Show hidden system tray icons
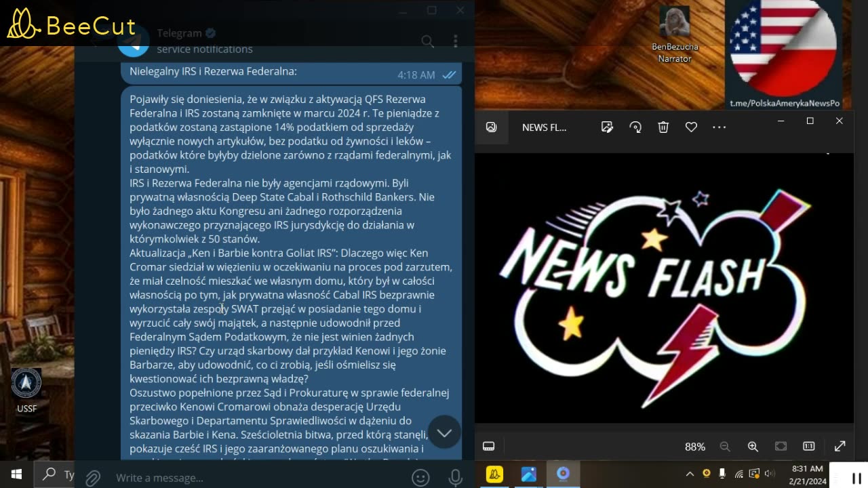This screenshot has width=868, height=488. 690,474
